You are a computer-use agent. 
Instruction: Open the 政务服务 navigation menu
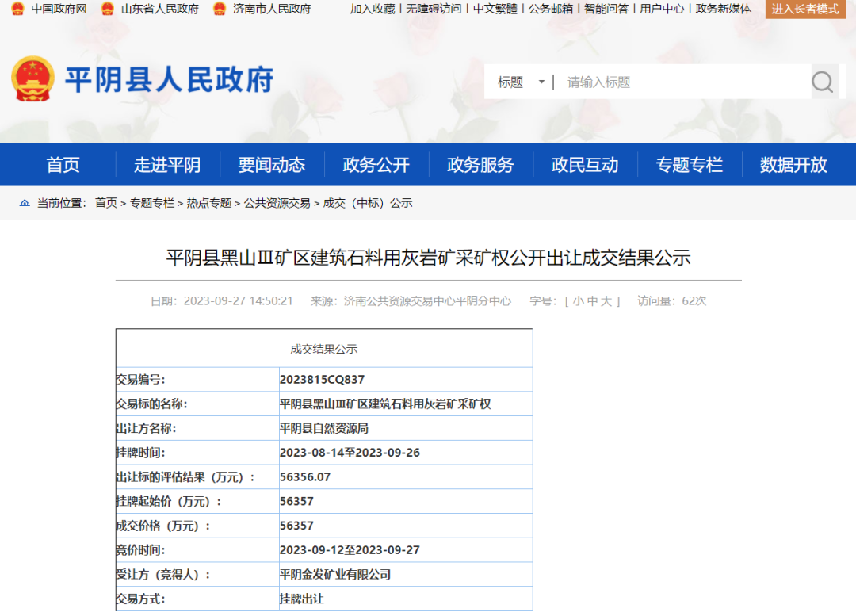point(480,164)
